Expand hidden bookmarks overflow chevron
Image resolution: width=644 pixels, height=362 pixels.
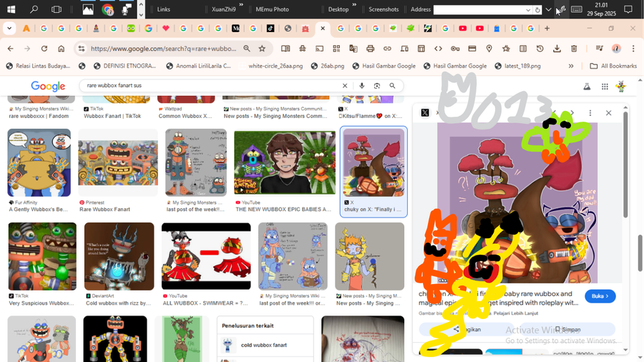pos(571,66)
